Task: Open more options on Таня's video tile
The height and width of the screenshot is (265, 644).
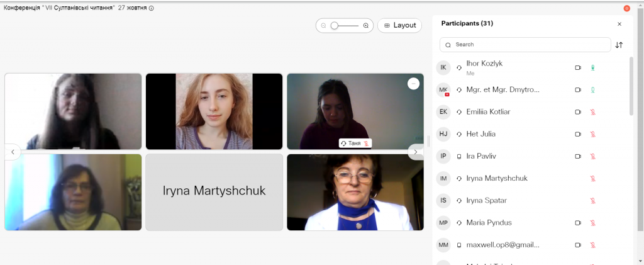Action: tap(413, 84)
